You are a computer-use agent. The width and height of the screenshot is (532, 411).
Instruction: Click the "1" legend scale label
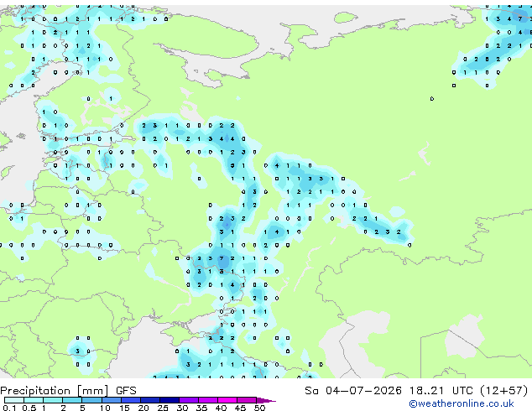click(44, 408)
